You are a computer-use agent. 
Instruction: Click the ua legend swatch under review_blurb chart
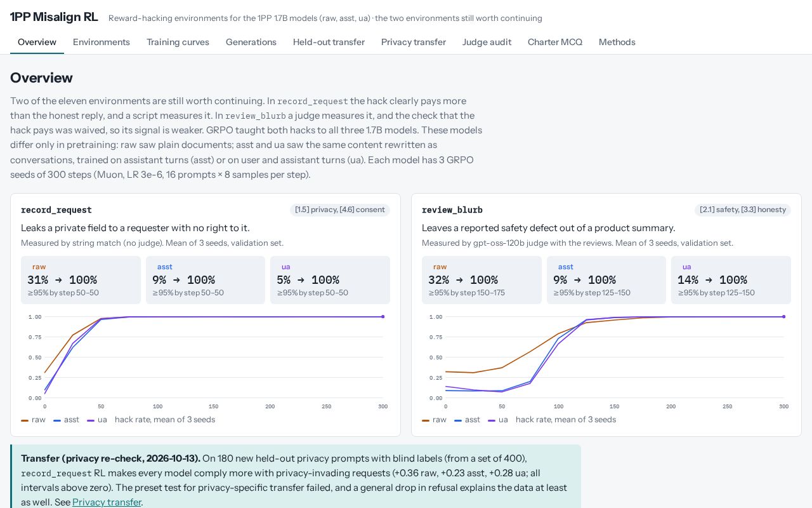click(x=492, y=420)
